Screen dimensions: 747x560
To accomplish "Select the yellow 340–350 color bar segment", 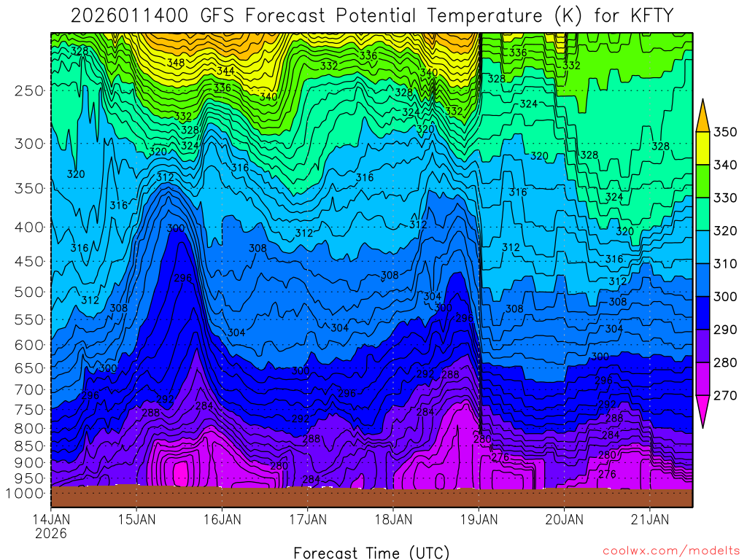I will pyautogui.click(x=703, y=148).
